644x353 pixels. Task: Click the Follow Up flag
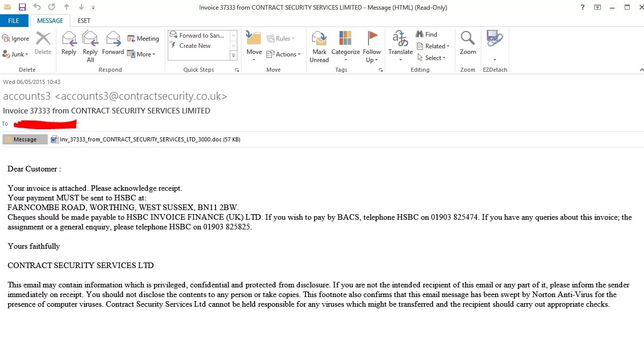point(372,47)
